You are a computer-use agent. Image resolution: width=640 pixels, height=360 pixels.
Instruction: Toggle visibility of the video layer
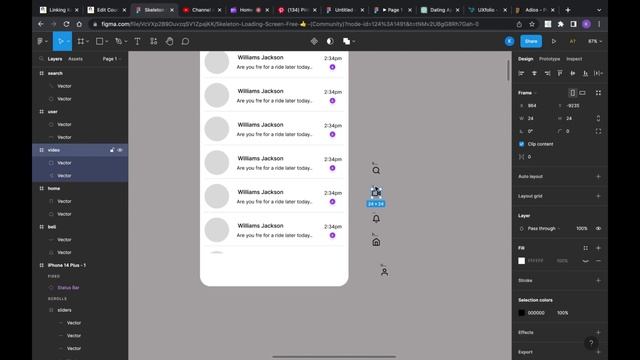click(x=120, y=150)
